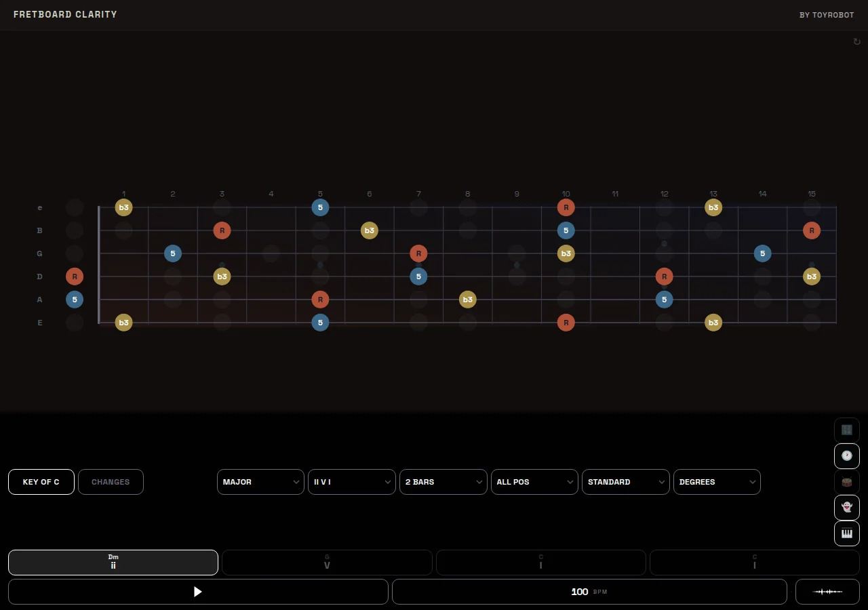Open the Degrees label dropdown
This screenshot has width=868, height=610.
pyautogui.click(x=716, y=482)
